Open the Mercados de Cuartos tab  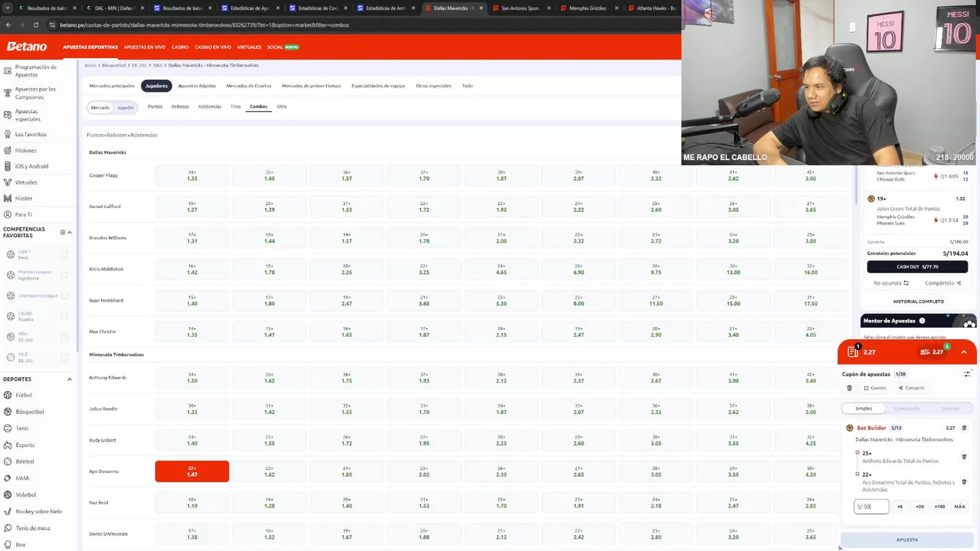pyautogui.click(x=249, y=86)
